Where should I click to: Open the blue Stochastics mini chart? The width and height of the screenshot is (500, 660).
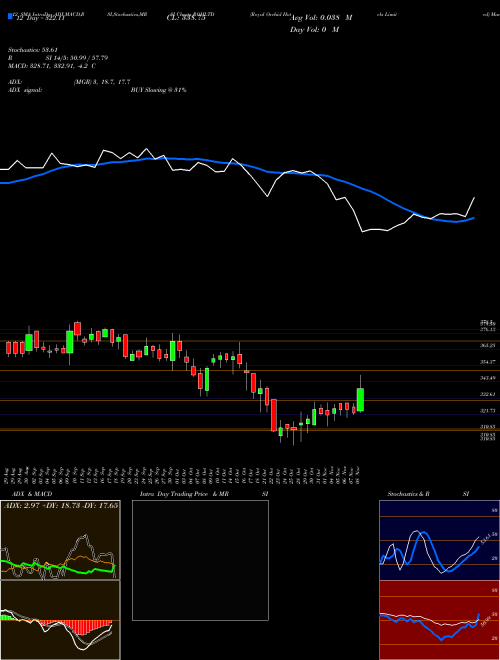tap(439, 540)
